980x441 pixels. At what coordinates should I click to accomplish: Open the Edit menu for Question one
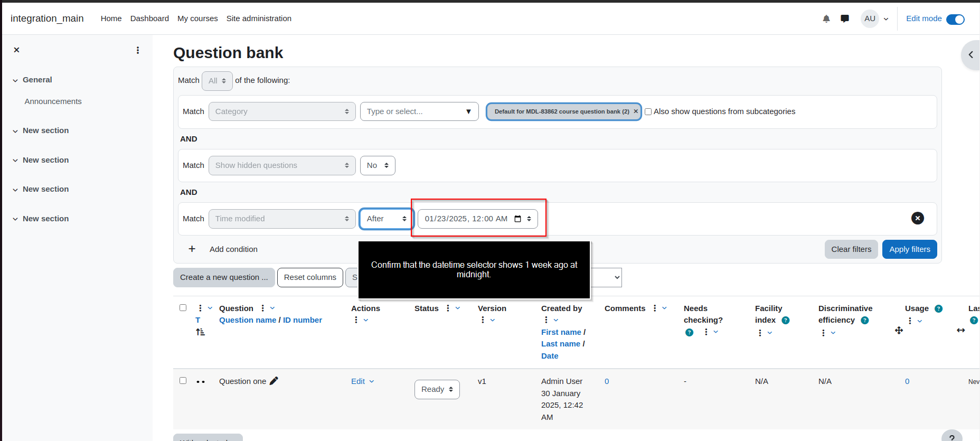click(363, 381)
